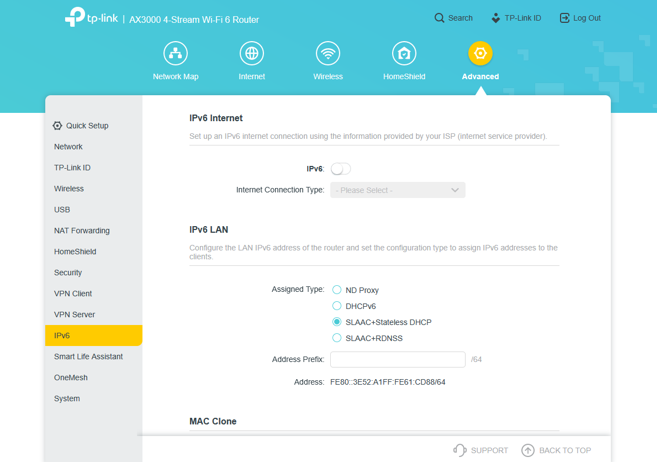The height and width of the screenshot is (465, 657).
Task: Click the Advanced gear icon
Action: coord(480,53)
